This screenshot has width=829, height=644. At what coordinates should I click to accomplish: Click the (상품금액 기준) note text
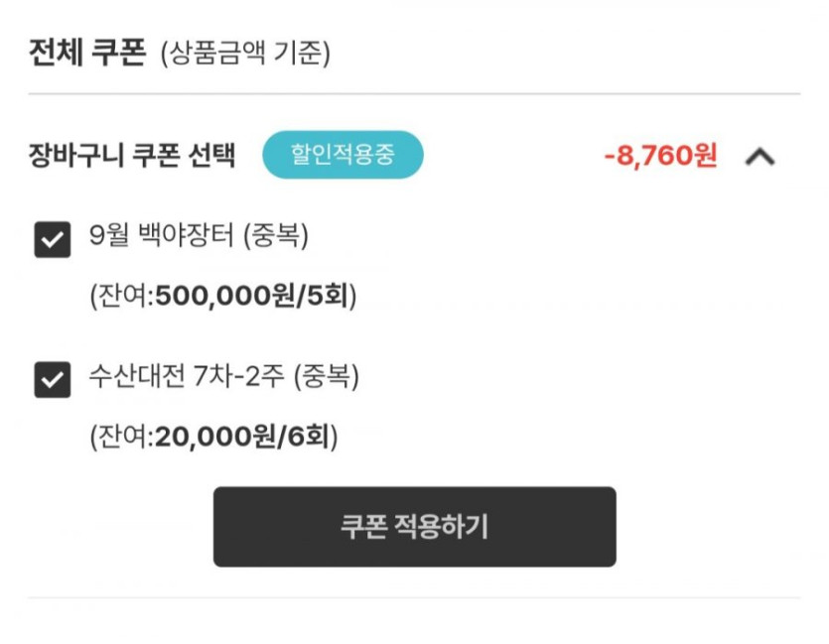tap(245, 53)
